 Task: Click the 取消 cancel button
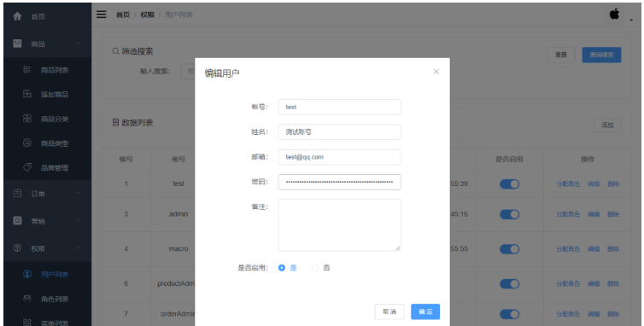389,311
